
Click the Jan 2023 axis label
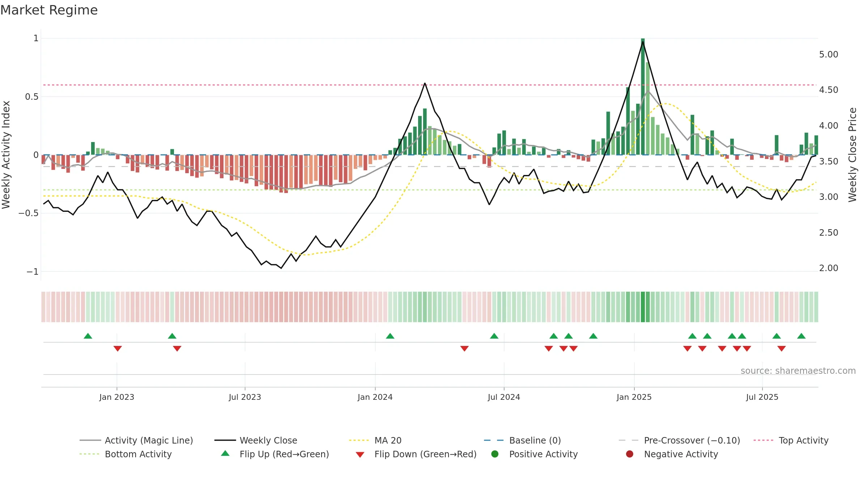tap(117, 397)
